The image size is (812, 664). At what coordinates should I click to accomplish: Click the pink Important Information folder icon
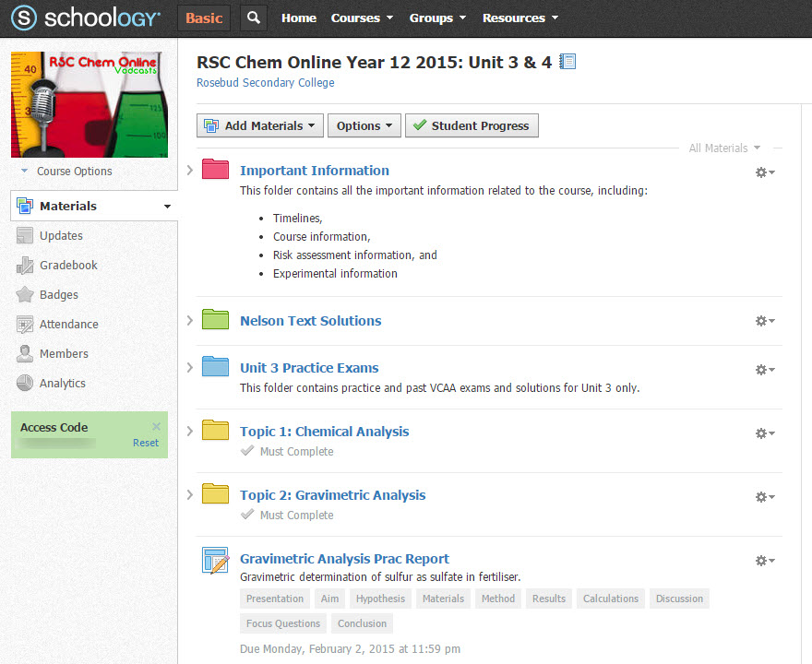[x=215, y=169]
